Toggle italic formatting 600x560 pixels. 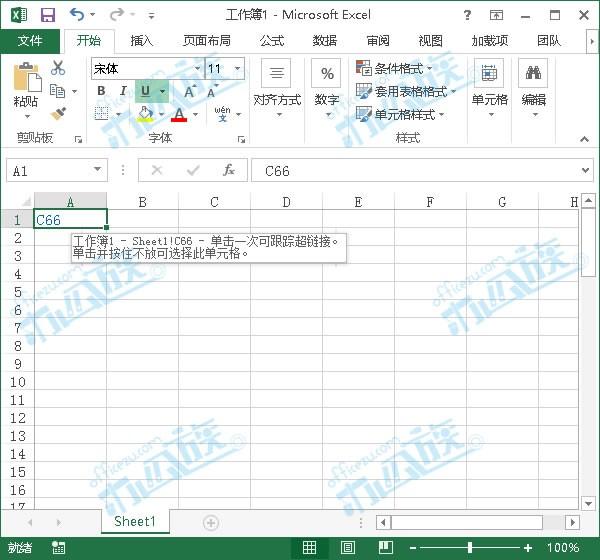point(123,91)
